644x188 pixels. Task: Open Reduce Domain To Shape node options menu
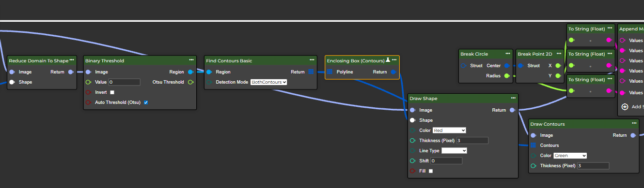tap(72, 60)
